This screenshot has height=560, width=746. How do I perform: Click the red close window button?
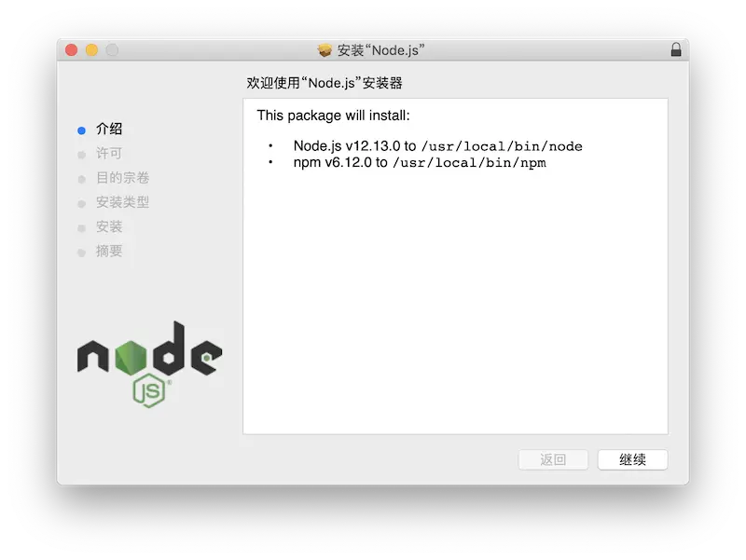[x=72, y=50]
